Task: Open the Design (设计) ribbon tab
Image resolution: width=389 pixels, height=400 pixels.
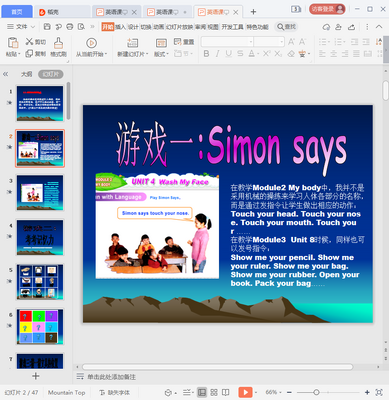Action: click(x=133, y=27)
